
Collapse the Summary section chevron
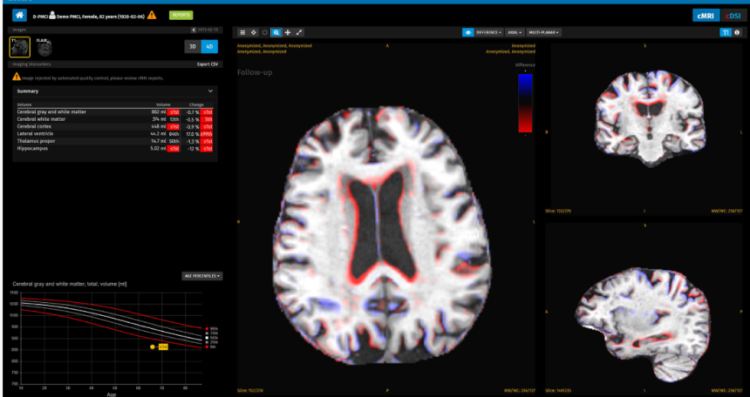click(x=210, y=91)
